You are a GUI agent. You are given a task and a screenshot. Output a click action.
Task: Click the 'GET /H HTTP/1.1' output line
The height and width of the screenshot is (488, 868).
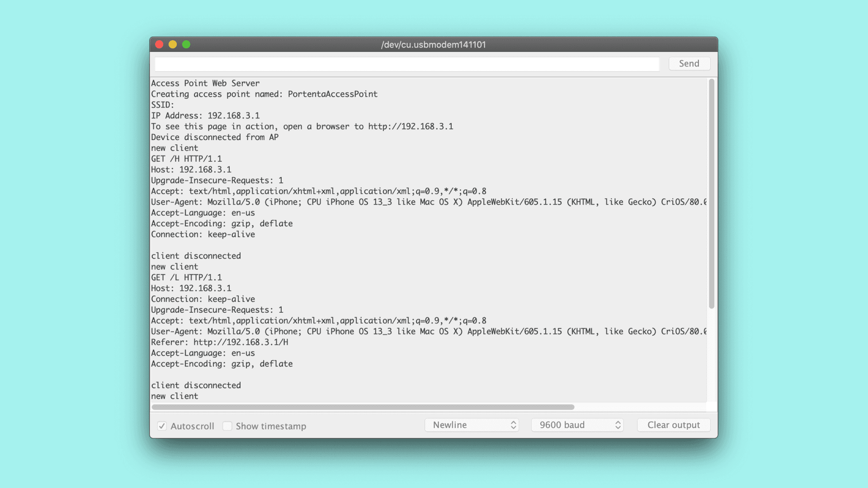186,159
